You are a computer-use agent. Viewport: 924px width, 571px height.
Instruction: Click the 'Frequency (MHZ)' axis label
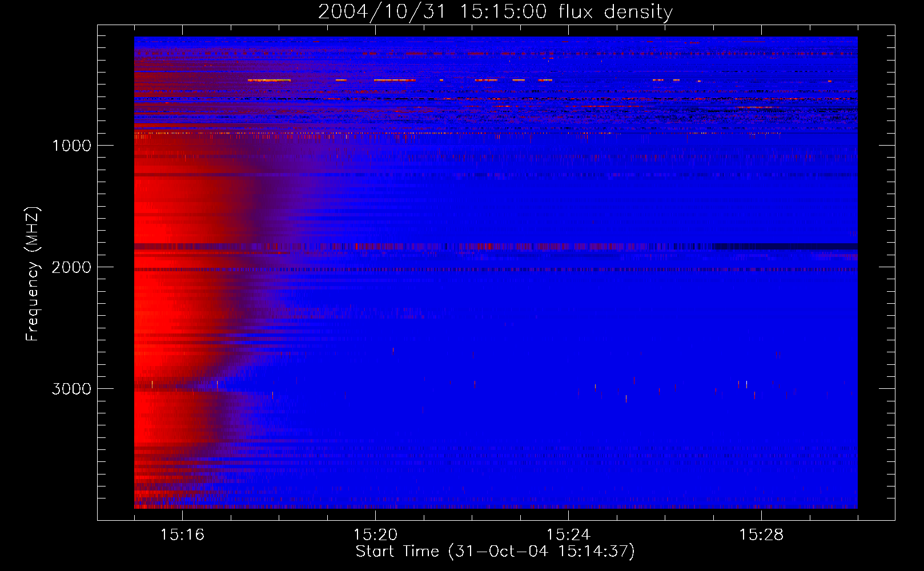pyautogui.click(x=33, y=274)
